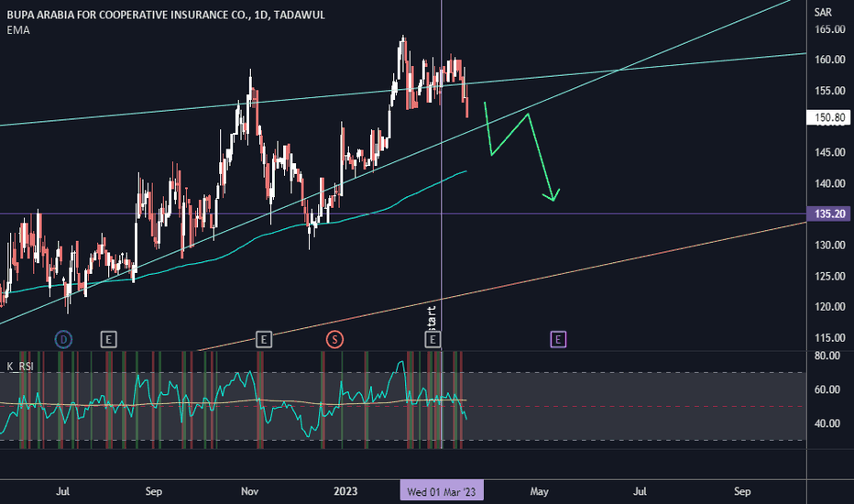Click the Wed 01 Mar '23 date label
This screenshot has height=504, width=854.
point(441,491)
